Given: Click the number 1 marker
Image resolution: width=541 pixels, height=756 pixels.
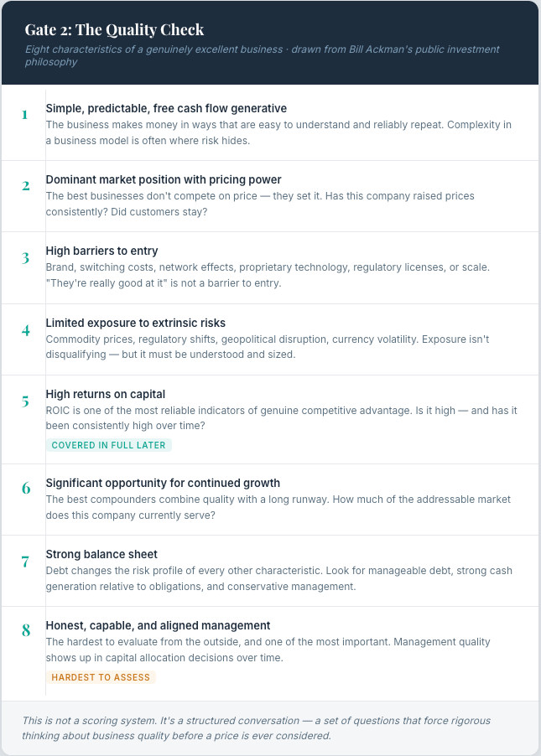Looking at the screenshot, I should click(24, 115).
